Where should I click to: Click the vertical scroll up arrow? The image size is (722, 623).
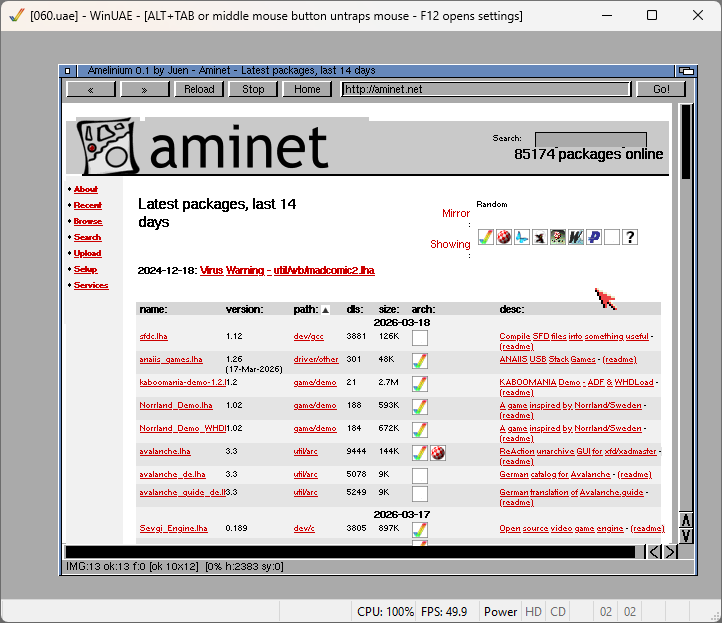coord(686,520)
